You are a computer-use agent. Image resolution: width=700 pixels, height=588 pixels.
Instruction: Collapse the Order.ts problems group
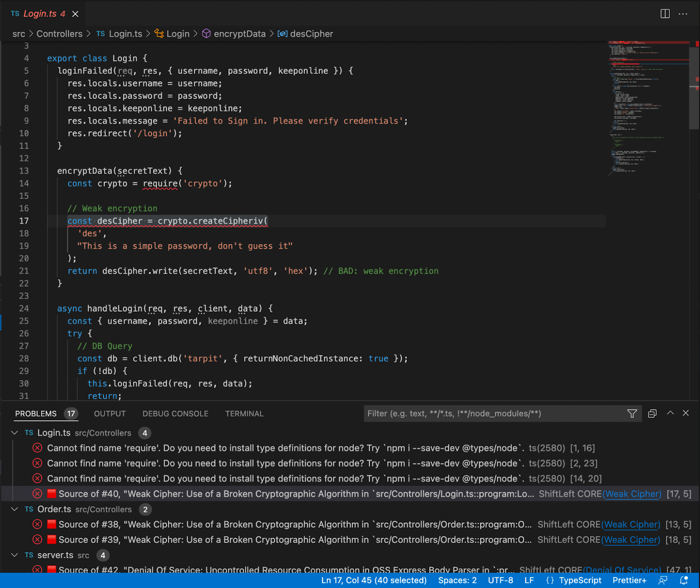pos(14,509)
